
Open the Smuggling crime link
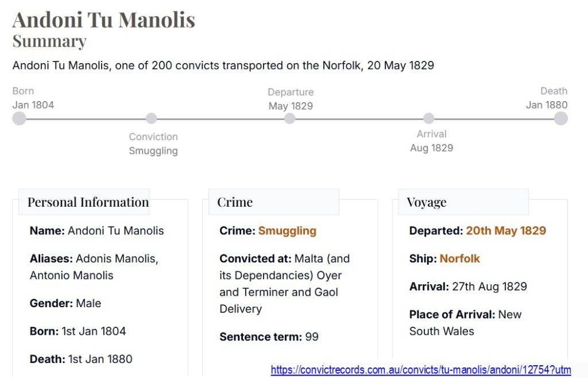[287, 231]
